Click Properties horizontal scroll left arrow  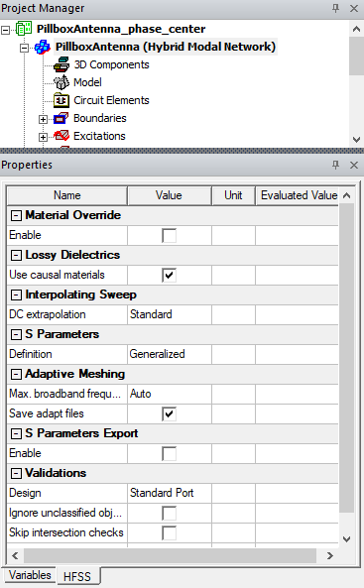tap(15, 555)
